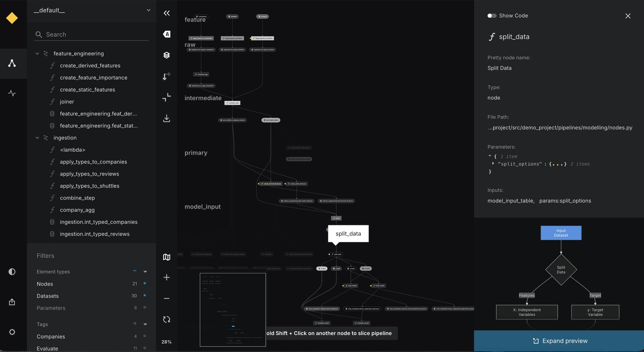Select apply_types_to_shuttles in the tree
This screenshot has width=644, height=352.
[x=90, y=186]
